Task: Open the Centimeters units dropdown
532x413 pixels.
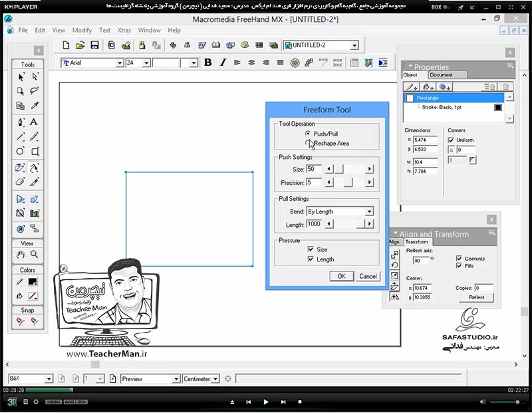Action: [x=215, y=379]
